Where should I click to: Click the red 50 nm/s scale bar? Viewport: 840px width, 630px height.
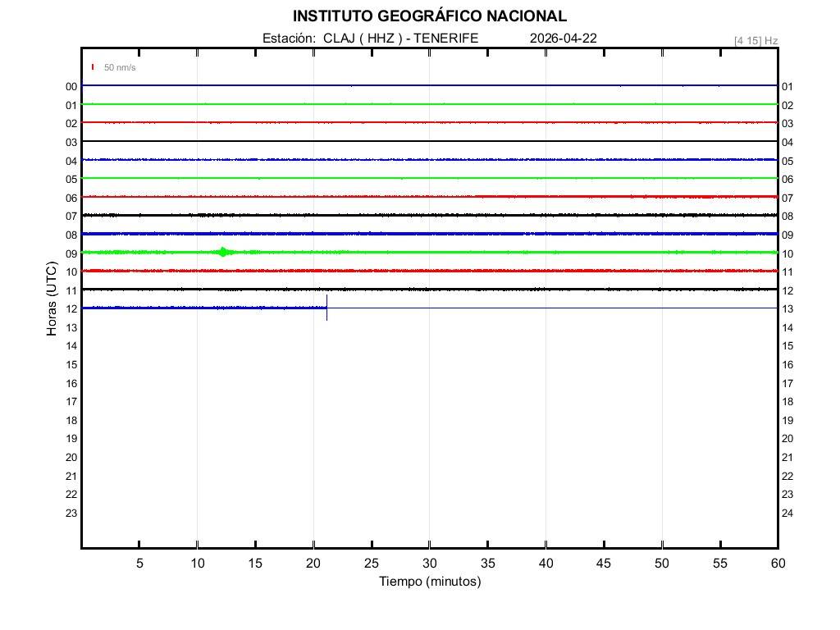coord(93,67)
